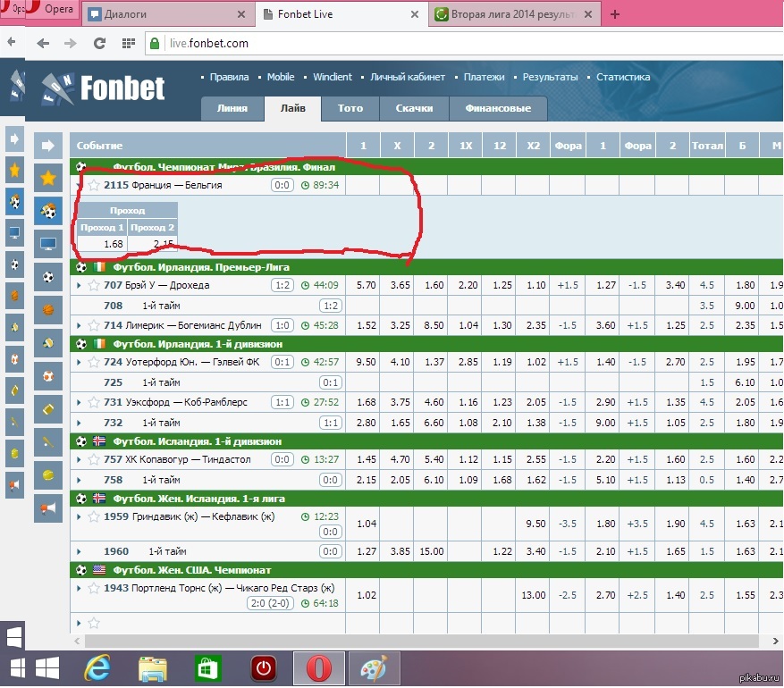Open the Тото tab
784x688 pixels.
[350, 108]
